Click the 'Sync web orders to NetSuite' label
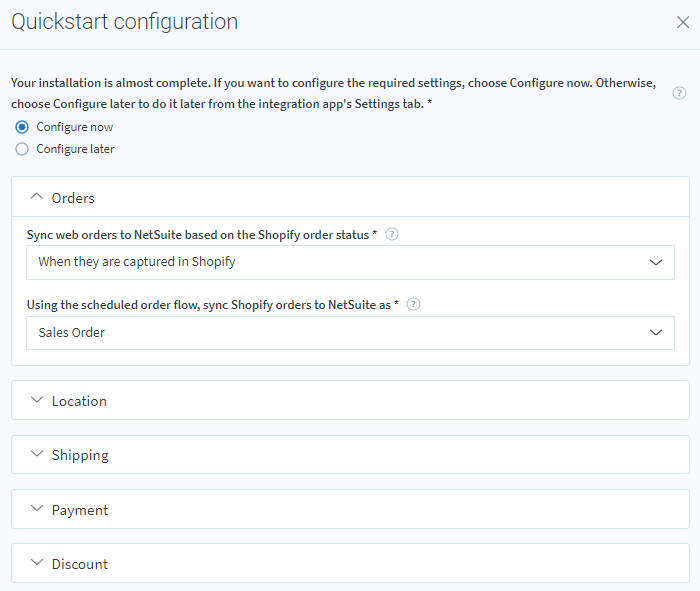Viewport: 700px width, 591px height. coord(202,235)
